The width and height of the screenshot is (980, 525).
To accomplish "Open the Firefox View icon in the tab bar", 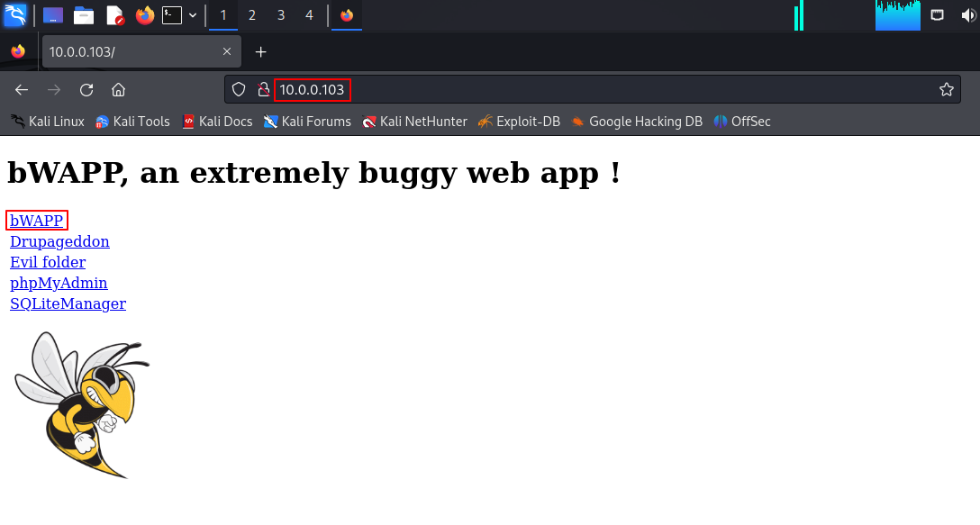I will 18,51.
